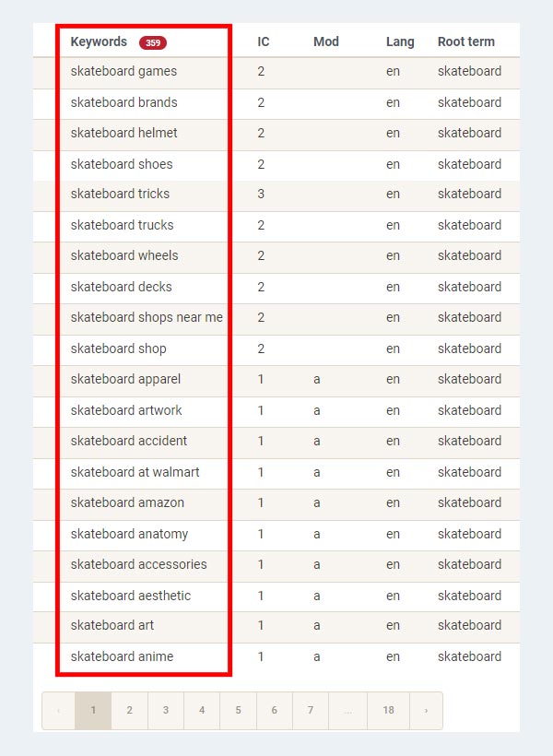The image size is (553, 756).
Task: Select 'skateboard accessories' keyword row
Action: 138,564
